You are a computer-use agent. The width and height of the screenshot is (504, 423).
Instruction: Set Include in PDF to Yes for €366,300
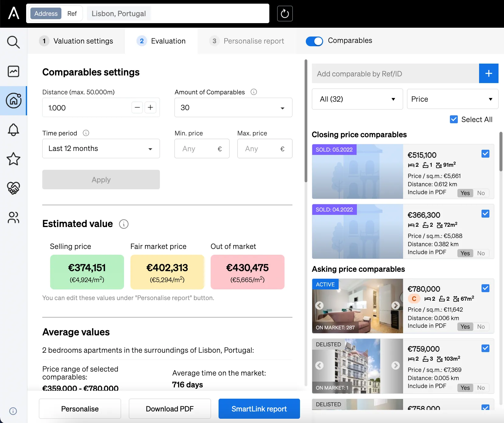465,253
